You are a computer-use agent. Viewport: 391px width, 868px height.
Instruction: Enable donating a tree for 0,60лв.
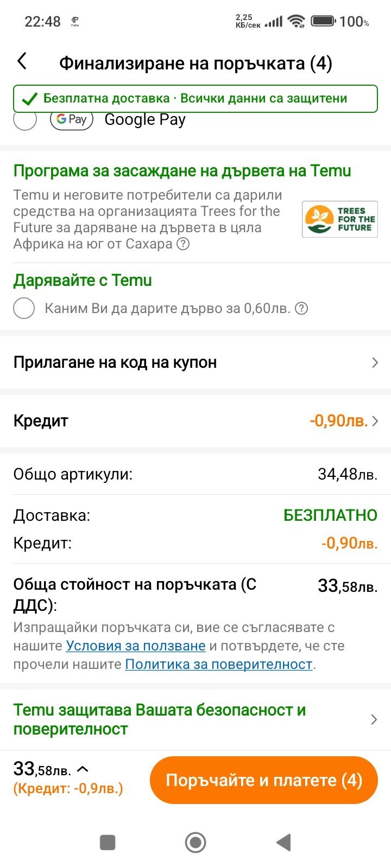click(24, 308)
